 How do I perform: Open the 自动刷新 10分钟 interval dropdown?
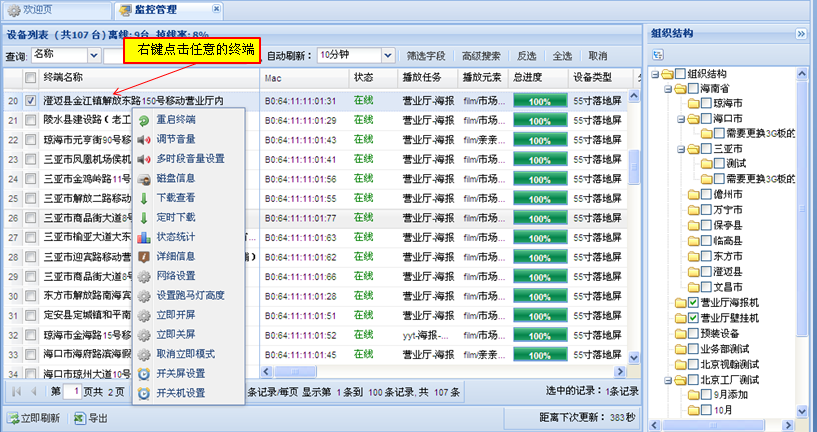(364, 54)
